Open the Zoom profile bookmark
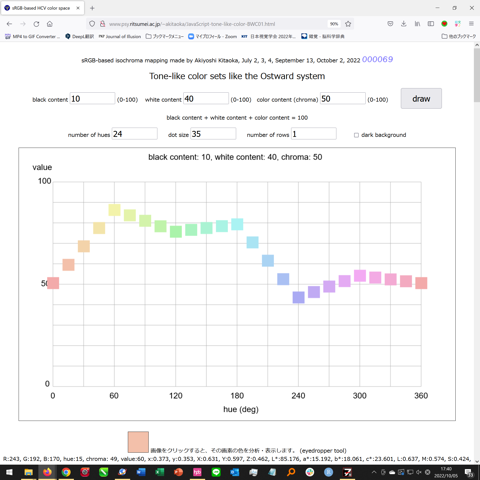 pyautogui.click(x=212, y=36)
